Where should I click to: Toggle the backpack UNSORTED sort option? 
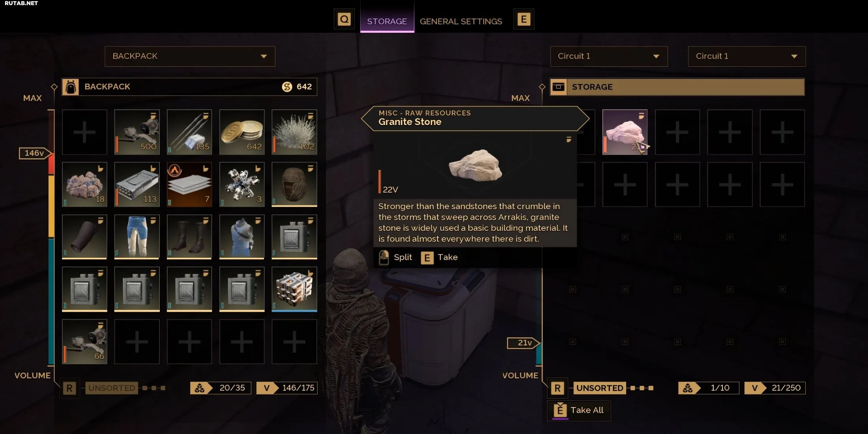point(112,388)
